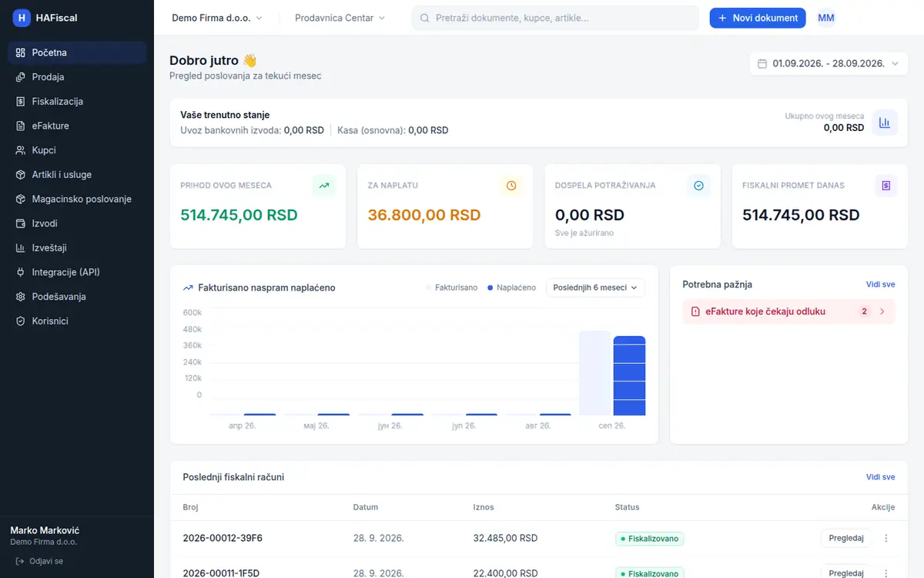
Task: Open more actions for receipt 2026-00012-39F6
Action: point(885,538)
